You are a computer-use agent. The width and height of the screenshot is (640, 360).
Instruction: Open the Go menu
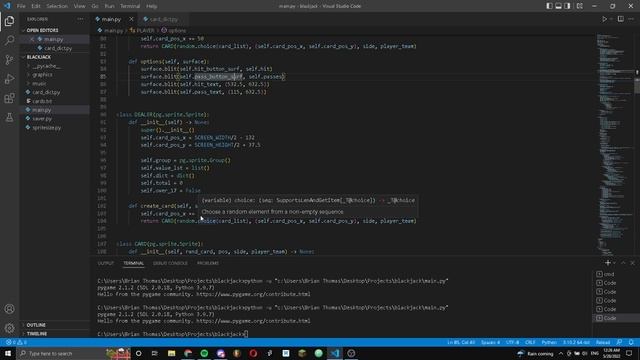click(95, 6)
